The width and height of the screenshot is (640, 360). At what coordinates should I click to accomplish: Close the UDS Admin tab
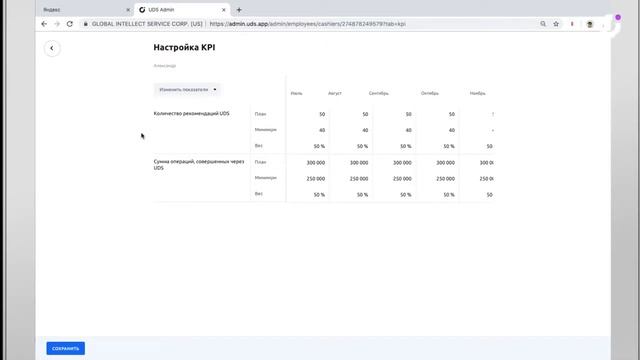coord(224,10)
